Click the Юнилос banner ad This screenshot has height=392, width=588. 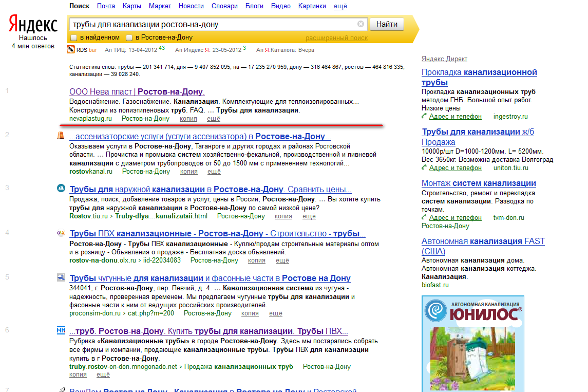473,344
